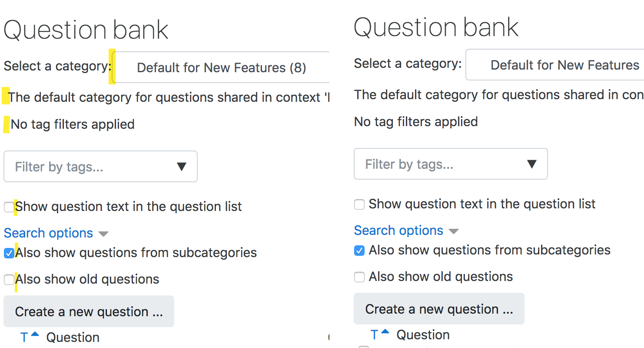
Task: Expand Search options link in left panel
Action: pos(48,233)
